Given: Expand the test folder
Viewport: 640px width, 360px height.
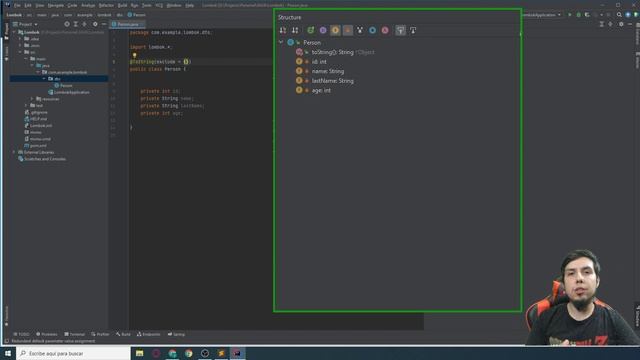Looking at the screenshot, I should tap(26, 105).
